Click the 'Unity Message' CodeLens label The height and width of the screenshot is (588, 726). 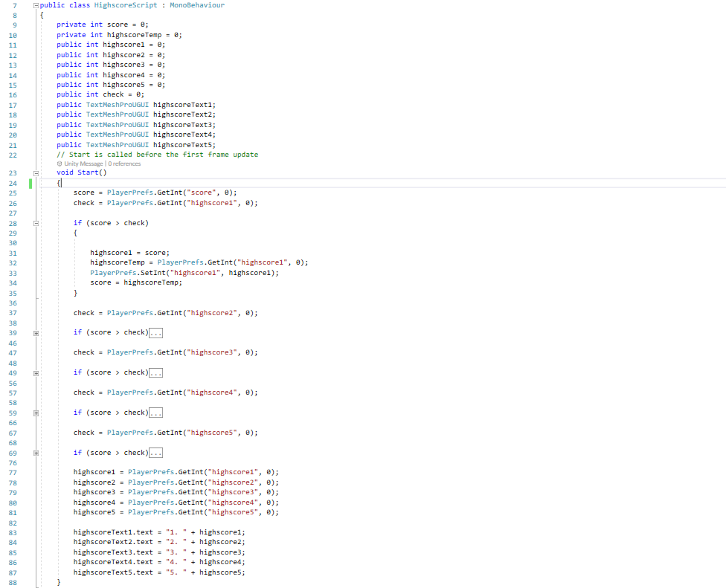(x=83, y=164)
